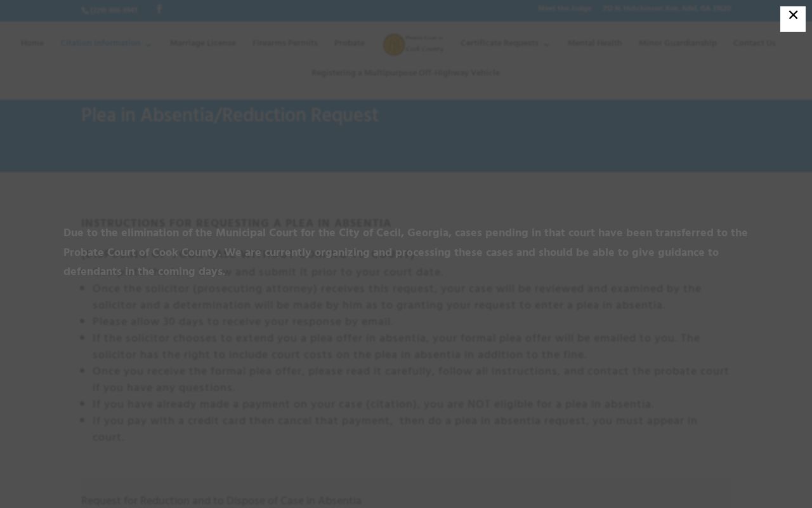The height and width of the screenshot is (508, 812).
Task: Click the Municipal Court elimination notice text
Action: click(x=405, y=253)
